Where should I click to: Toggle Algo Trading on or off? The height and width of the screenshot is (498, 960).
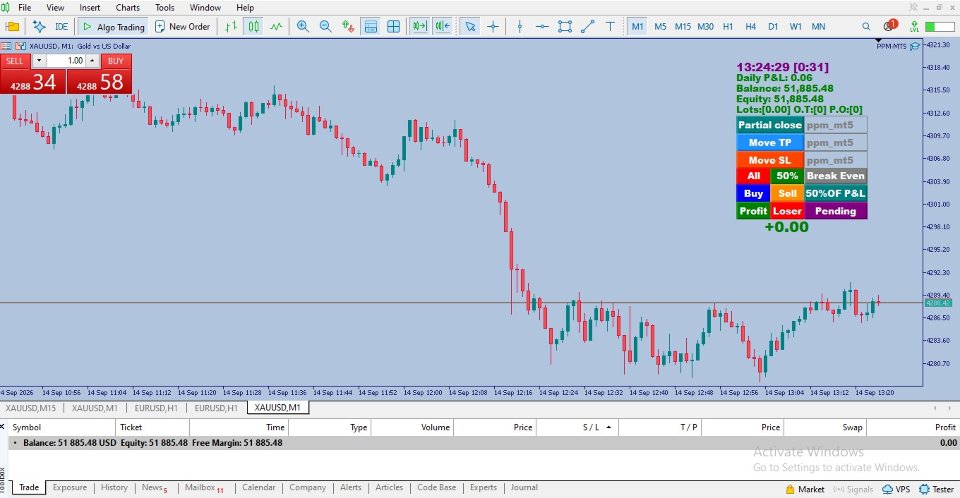(x=114, y=26)
